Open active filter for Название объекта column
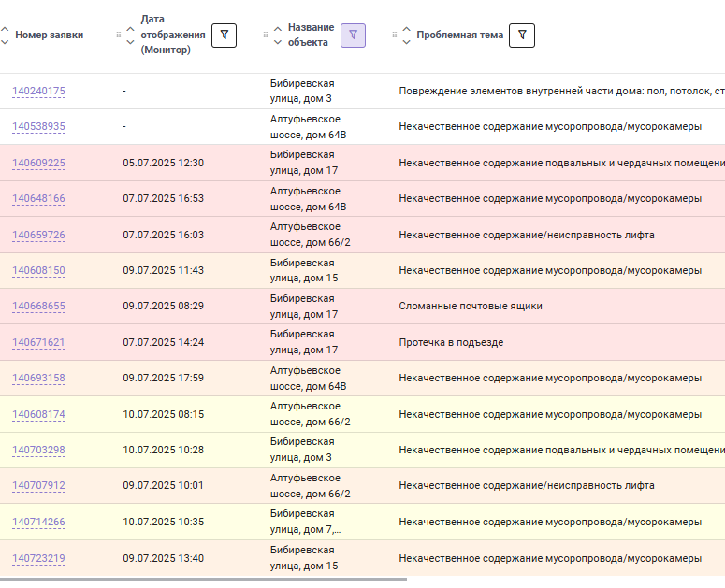This screenshot has width=725, height=588. point(353,36)
